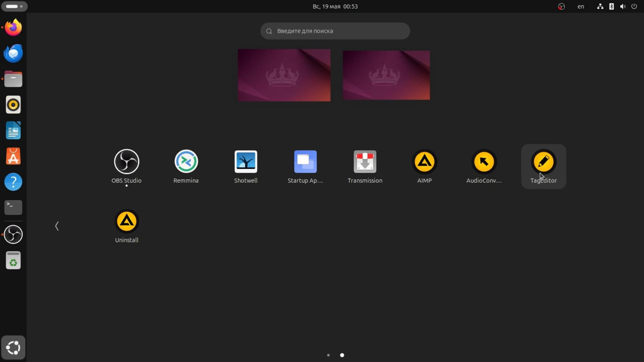Open AudioConverter app icon

click(484, 166)
